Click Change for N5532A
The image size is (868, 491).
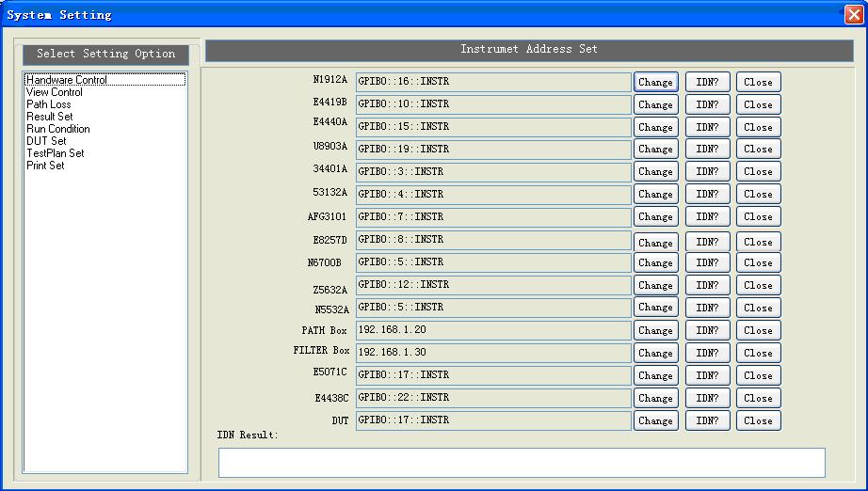(656, 308)
